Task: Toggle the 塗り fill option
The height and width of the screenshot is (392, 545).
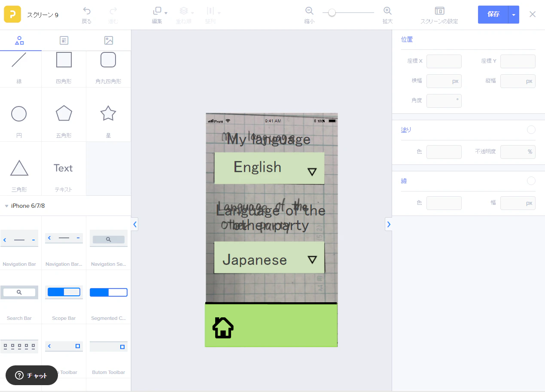Action: coord(531,130)
